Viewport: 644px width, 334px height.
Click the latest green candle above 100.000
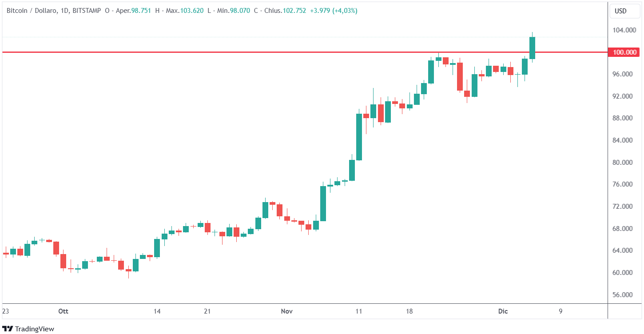tap(532, 48)
